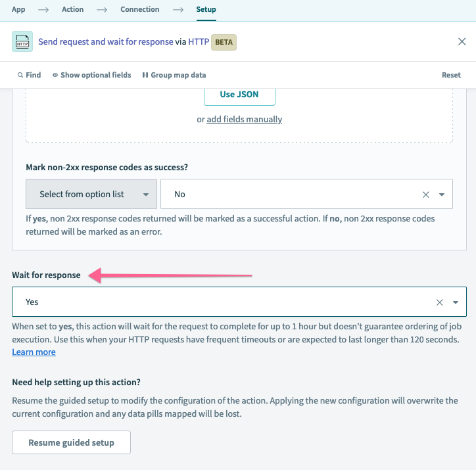Click the 'add fields manually' link

244,120
